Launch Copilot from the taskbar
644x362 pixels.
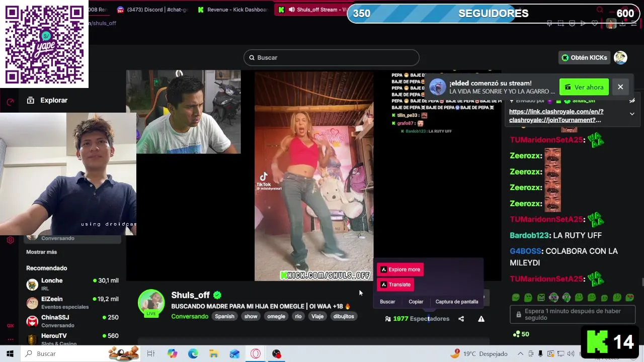(x=173, y=354)
